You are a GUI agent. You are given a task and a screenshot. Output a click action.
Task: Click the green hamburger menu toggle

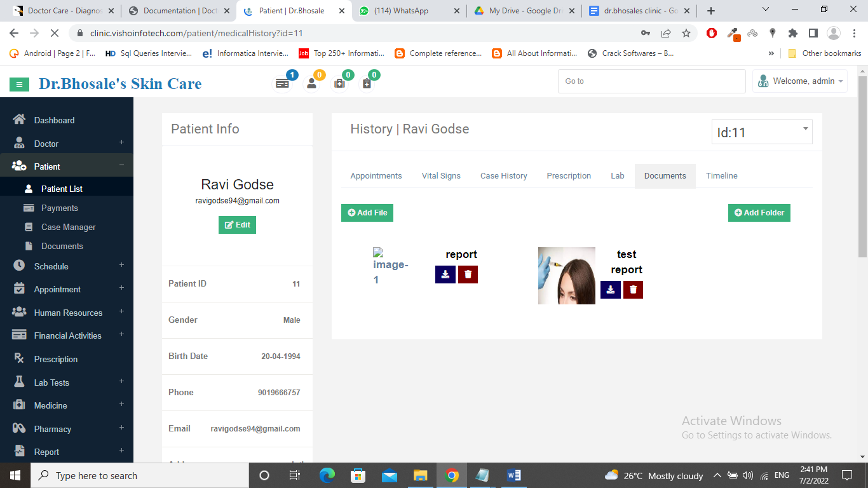click(x=19, y=84)
